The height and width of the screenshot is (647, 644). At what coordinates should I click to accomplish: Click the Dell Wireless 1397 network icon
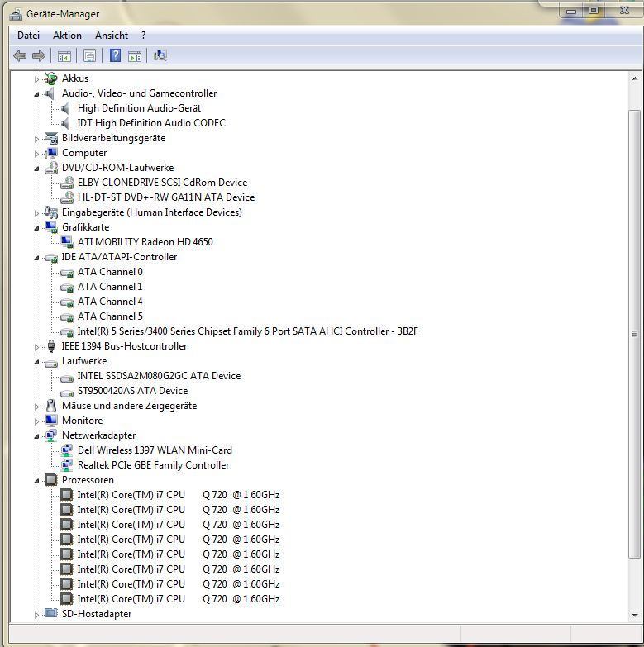(x=66, y=450)
